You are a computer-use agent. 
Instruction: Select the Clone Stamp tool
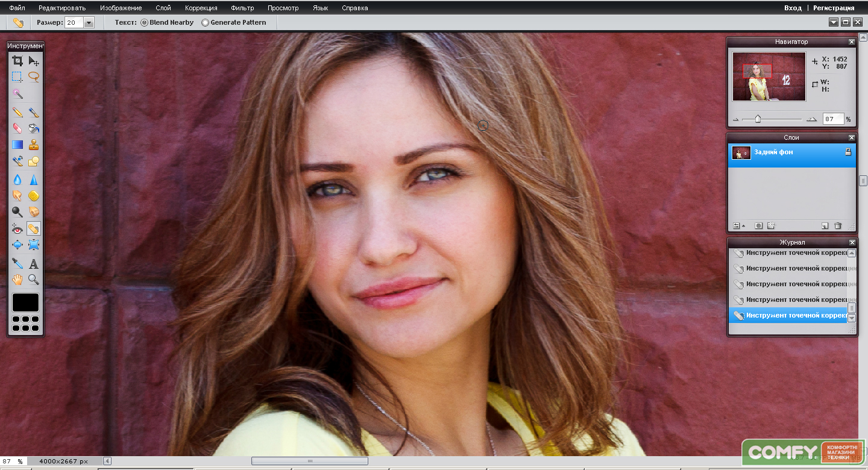click(x=34, y=145)
